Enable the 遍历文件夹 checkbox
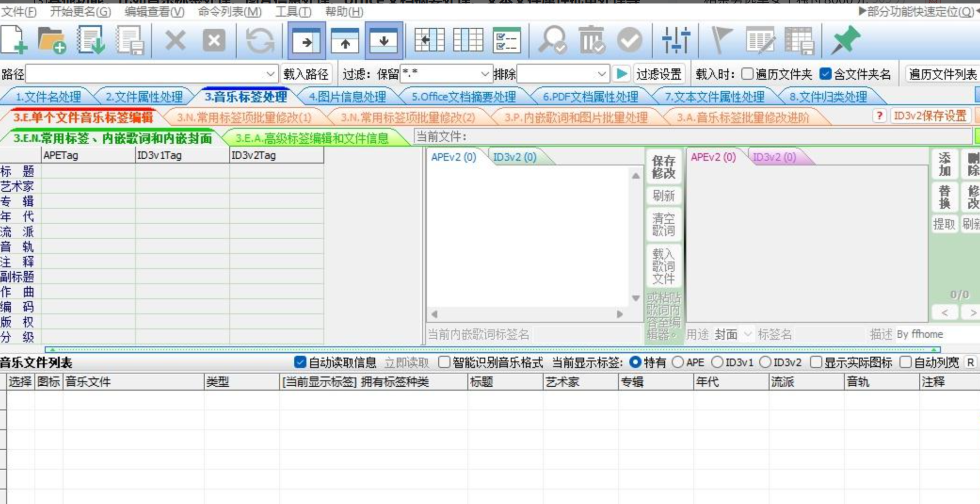Image resolution: width=980 pixels, height=504 pixels. 747,74
